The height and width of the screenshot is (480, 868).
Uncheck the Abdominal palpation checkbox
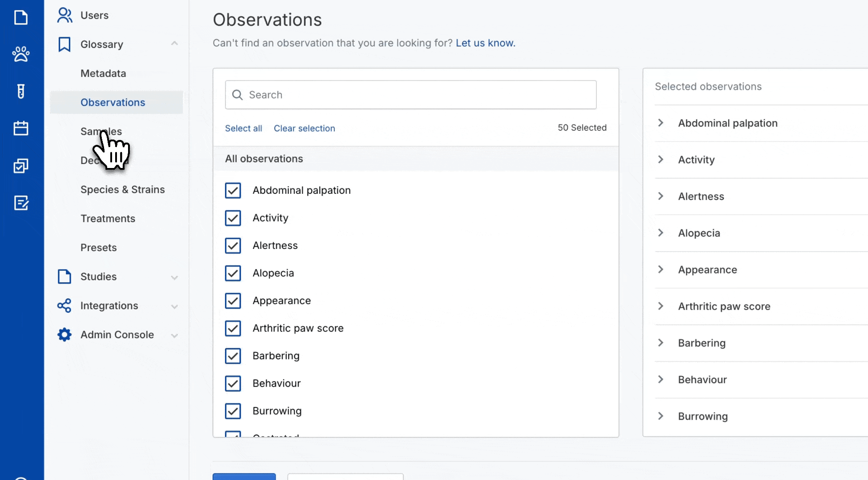(233, 191)
